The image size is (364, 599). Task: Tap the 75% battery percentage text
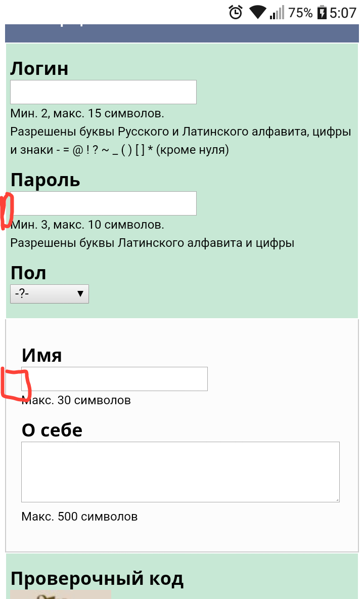tap(301, 12)
